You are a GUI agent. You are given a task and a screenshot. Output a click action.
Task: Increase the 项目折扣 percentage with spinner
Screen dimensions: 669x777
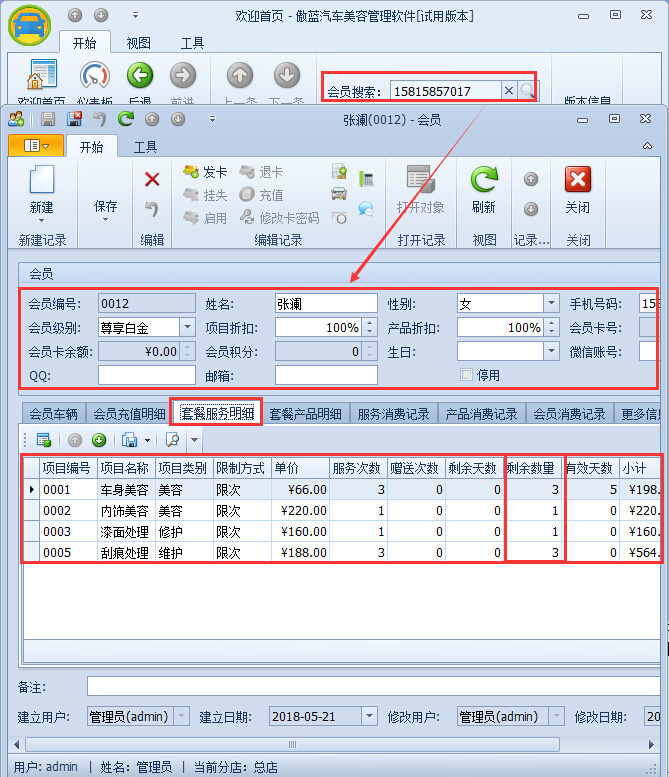[x=370, y=323]
